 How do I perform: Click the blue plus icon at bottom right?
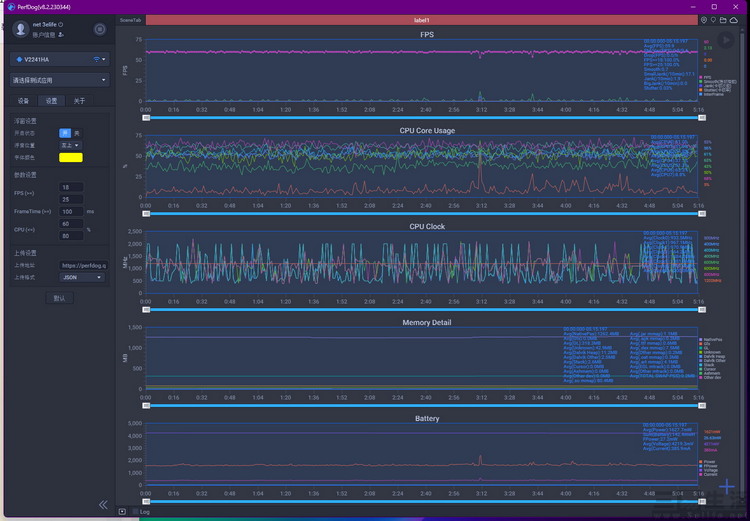[x=727, y=487]
